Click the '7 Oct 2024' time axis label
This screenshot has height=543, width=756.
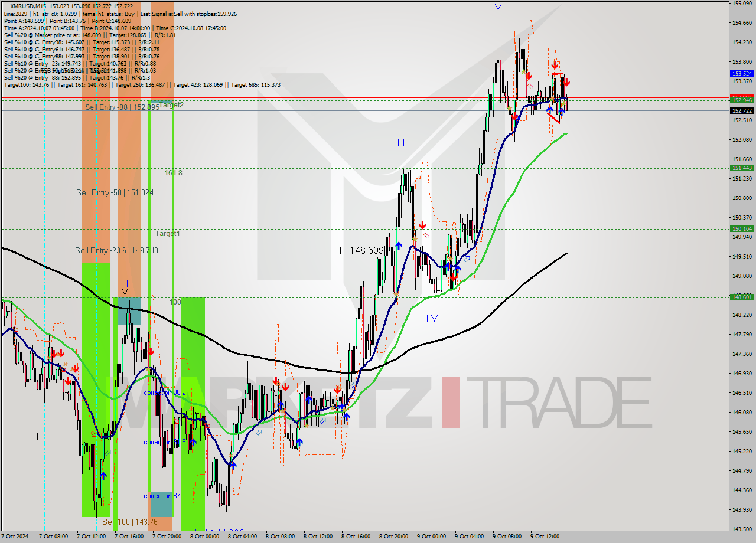click(x=15, y=537)
